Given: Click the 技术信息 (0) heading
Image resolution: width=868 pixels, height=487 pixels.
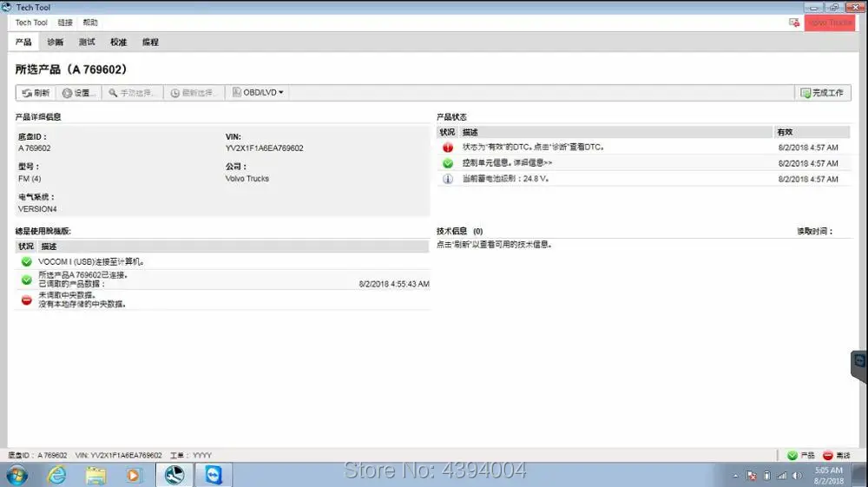Looking at the screenshot, I should tap(459, 231).
